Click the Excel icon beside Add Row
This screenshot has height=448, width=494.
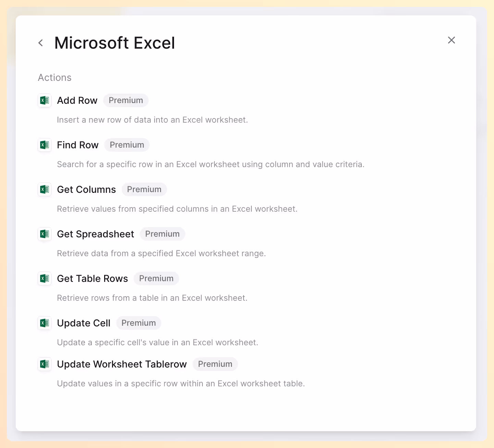45,100
